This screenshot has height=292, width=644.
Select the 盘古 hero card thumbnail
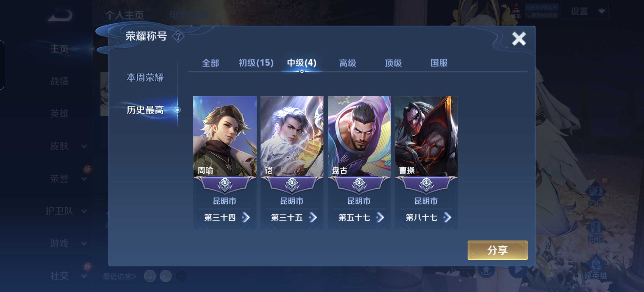[x=359, y=136]
